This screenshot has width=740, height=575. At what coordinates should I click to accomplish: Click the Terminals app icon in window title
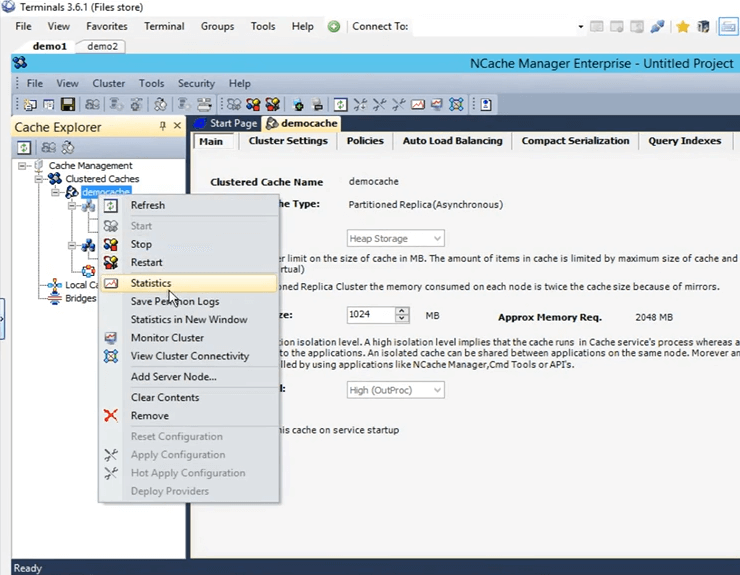click(x=8, y=6)
